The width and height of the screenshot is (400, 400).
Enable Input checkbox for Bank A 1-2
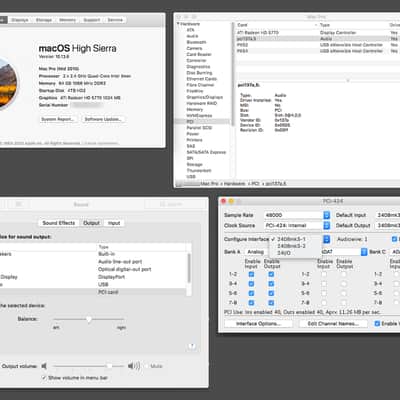(251, 274)
